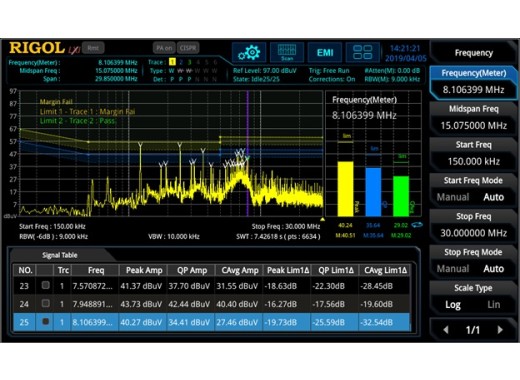
Task: Toggle the PA on indicator
Action: (x=164, y=48)
